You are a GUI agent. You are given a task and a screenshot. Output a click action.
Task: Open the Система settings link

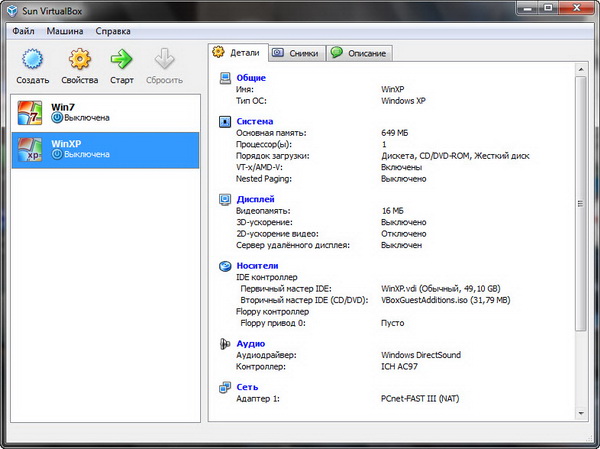[x=254, y=121]
